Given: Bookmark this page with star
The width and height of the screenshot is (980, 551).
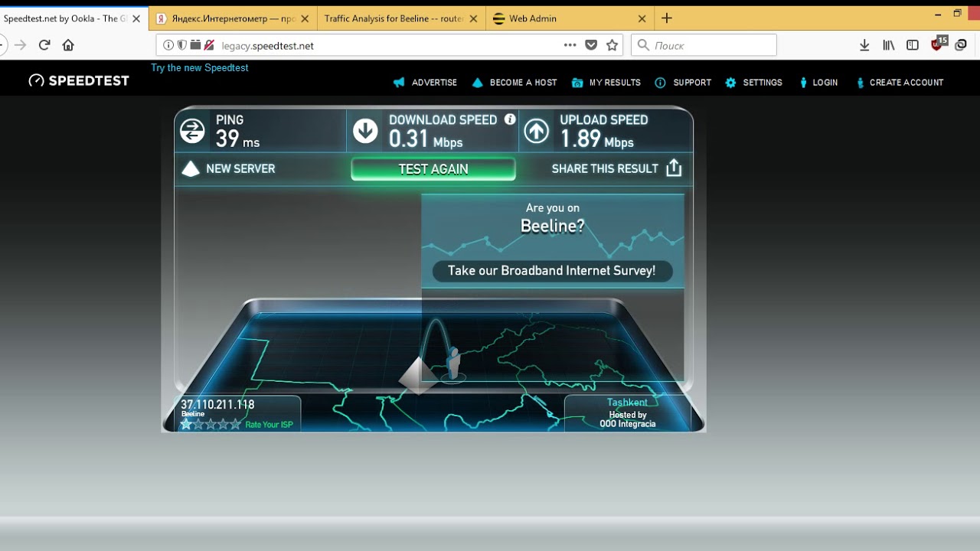Looking at the screenshot, I should (x=612, y=45).
